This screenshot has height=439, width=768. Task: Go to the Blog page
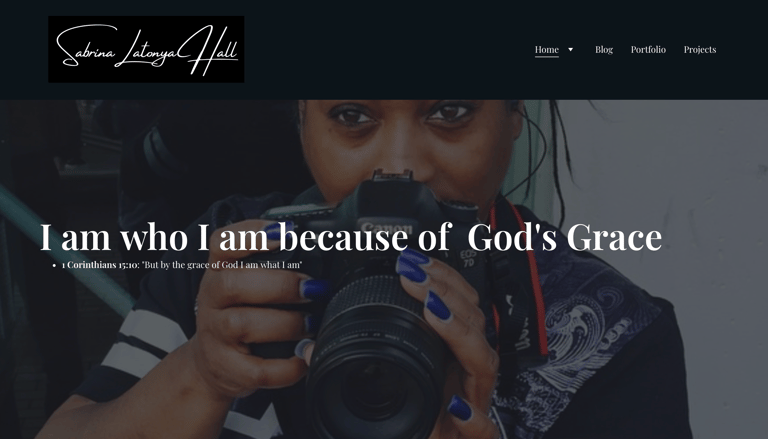tap(604, 49)
